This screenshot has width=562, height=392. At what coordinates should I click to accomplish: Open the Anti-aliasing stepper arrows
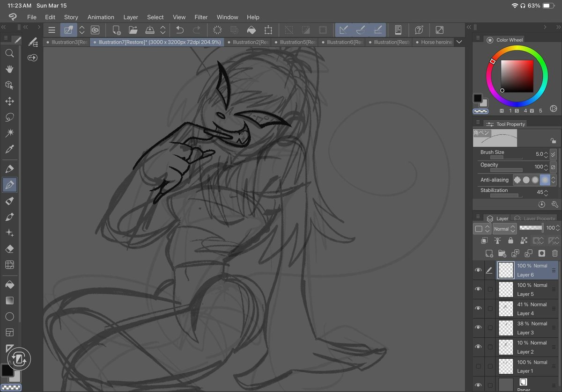(x=554, y=180)
